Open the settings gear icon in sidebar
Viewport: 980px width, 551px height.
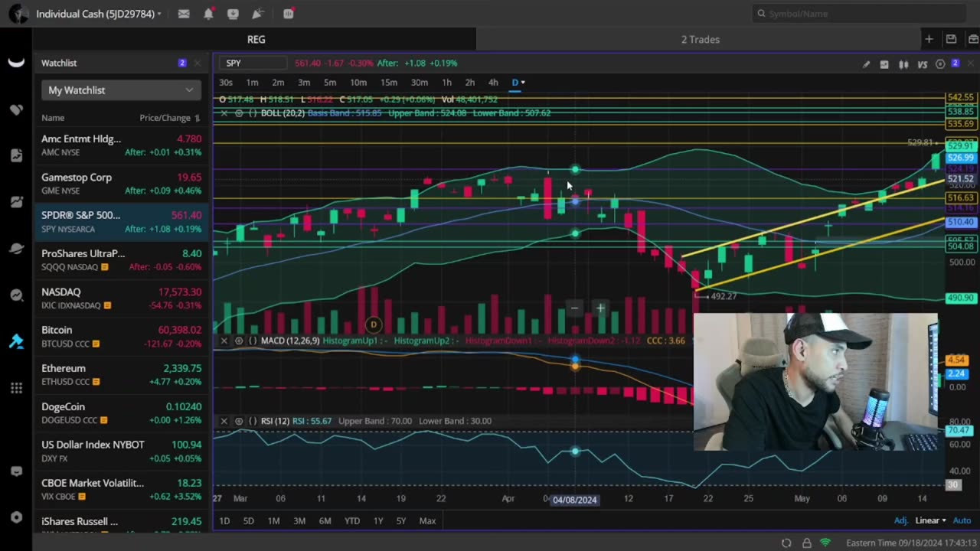point(16,517)
